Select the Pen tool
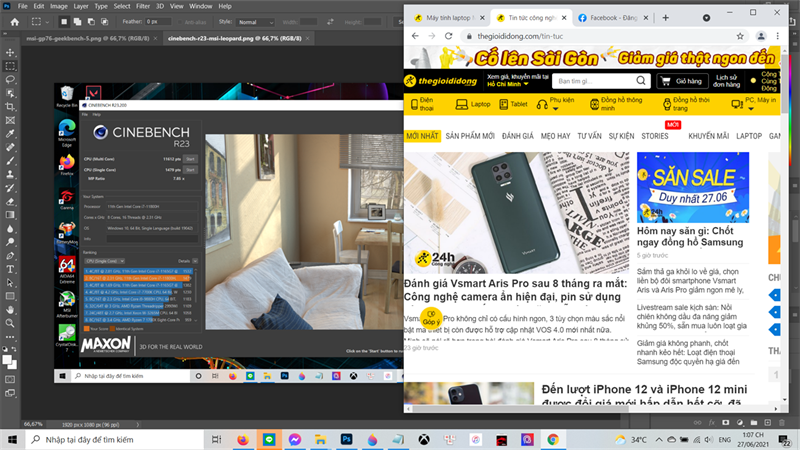 pos(10,256)
